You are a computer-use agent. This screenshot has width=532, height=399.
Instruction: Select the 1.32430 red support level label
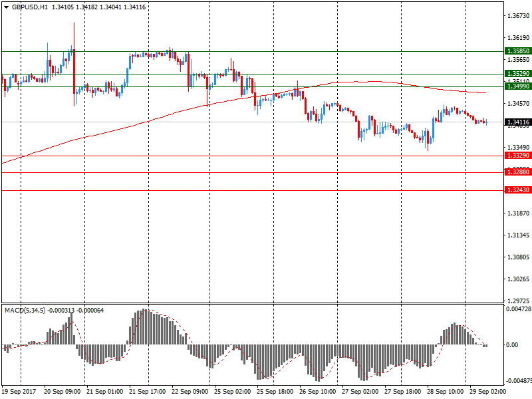(518, 190)
